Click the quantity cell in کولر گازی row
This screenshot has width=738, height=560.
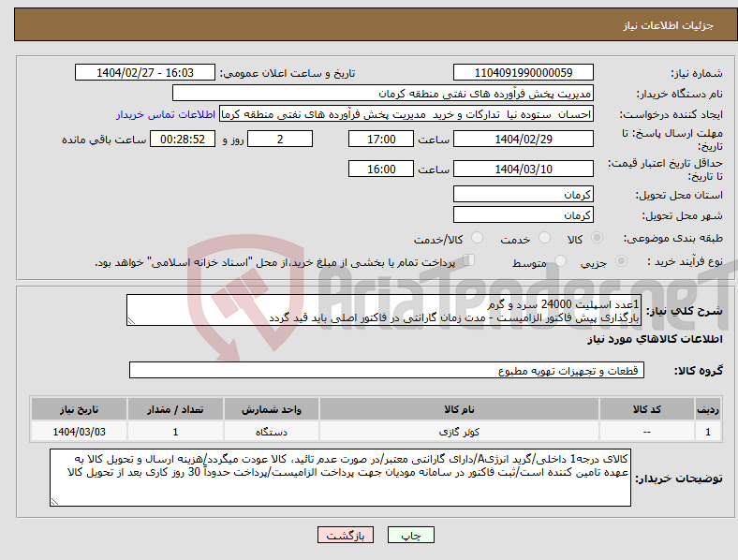(x=175, y=432)
